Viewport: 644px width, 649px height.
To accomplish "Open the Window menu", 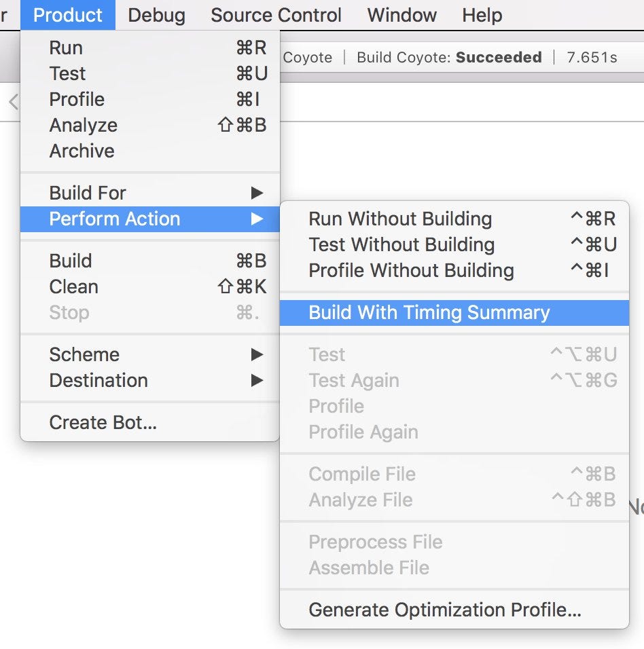I will [401, 15].
